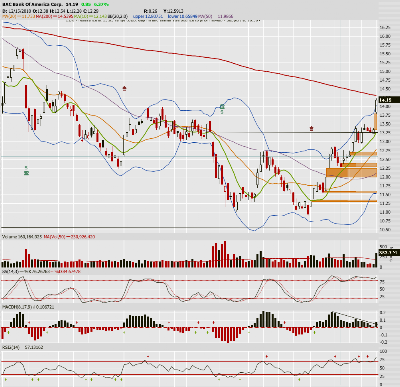This screenshot has height=387, width=400.
Task: Click the black current price tag on the price axis
Action: pos(389,100)
